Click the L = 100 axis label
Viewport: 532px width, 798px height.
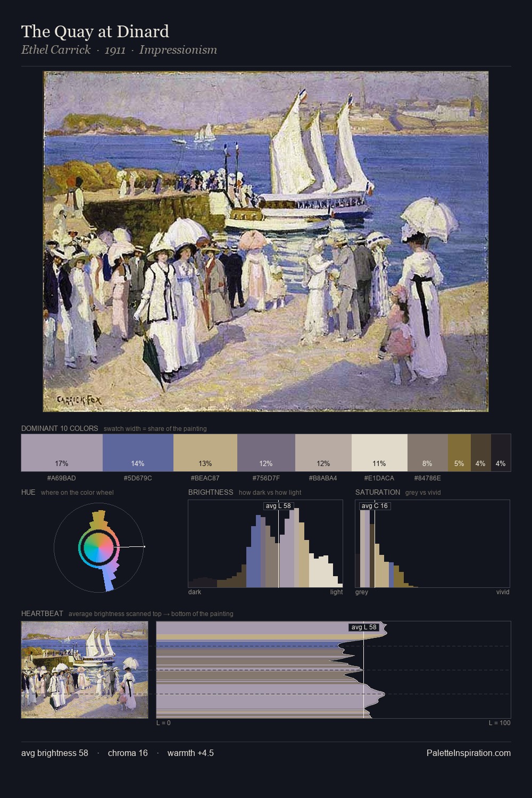500,723
